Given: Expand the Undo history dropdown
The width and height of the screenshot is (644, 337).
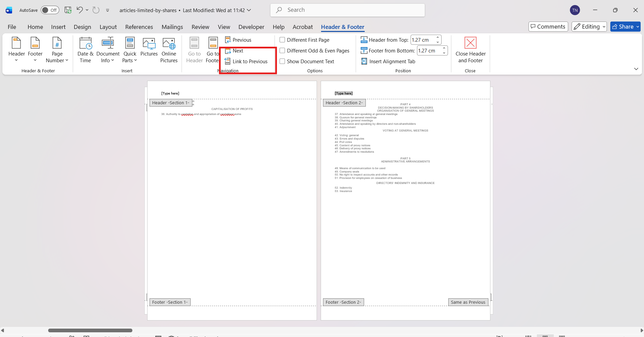Looking at the screenshot, I should pos(87,10).
